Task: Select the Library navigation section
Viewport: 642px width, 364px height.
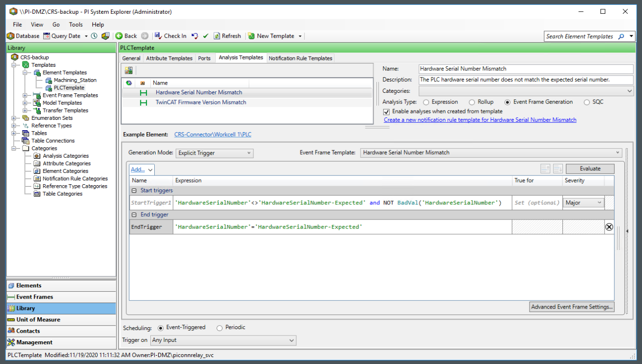Action: (x=61, y=308)
